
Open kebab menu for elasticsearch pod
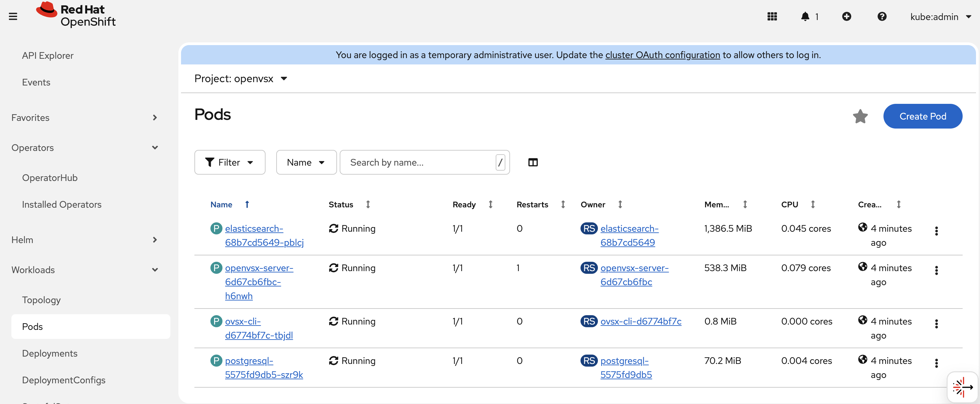click(936, 231)
